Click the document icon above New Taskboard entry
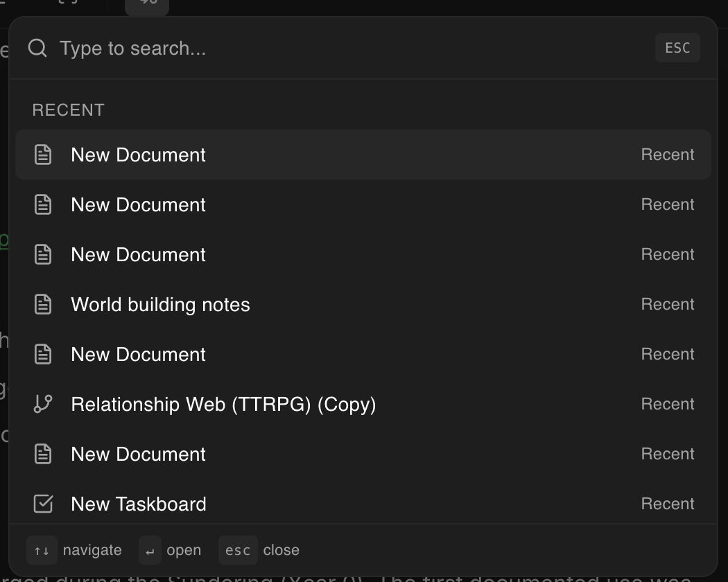Viewport: 728px width, 582px height. (x=43, y=454)
